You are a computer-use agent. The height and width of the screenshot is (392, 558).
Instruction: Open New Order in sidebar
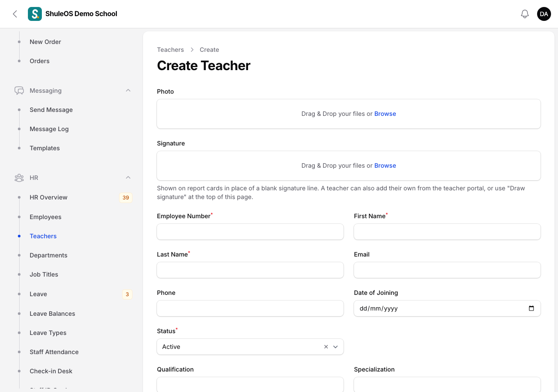[x=45, y=42]
